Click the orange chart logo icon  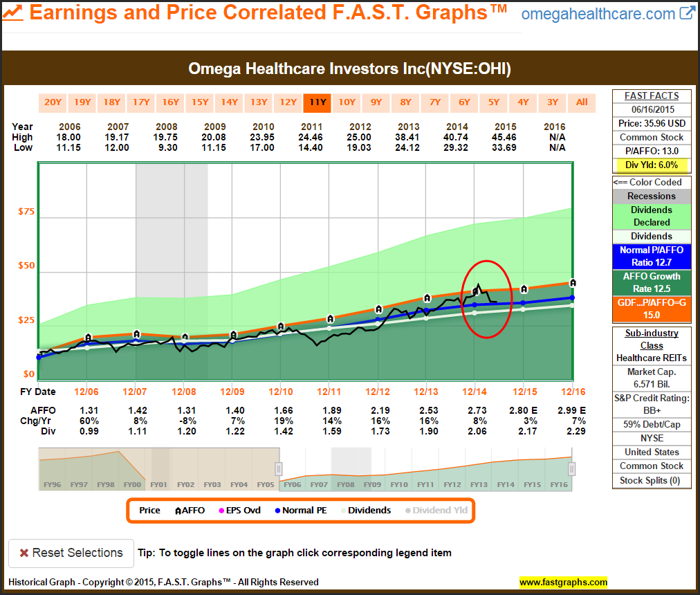[x=14, y=13]
